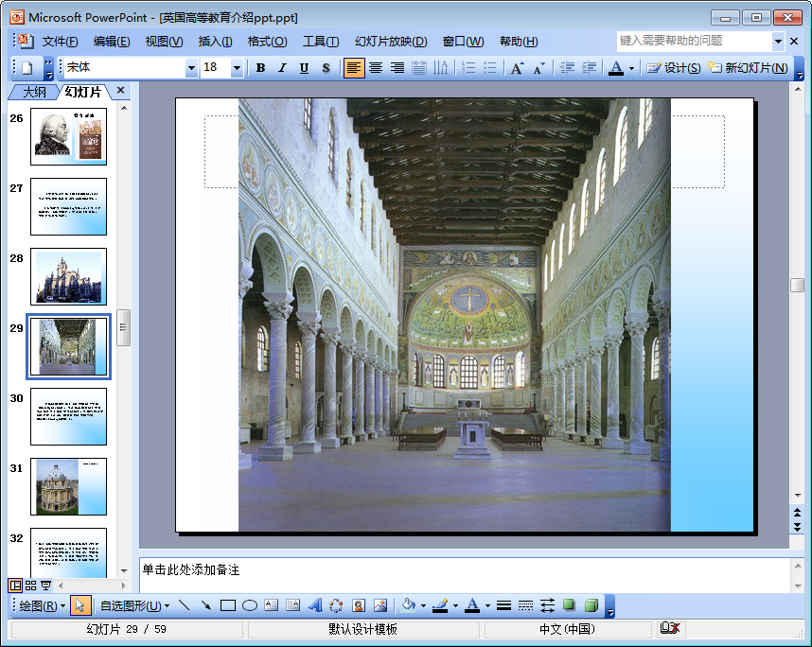Viewport: 812px width, 647px height.
Task: Click the Decrease Font Size icon
Action: coord(538,68)
